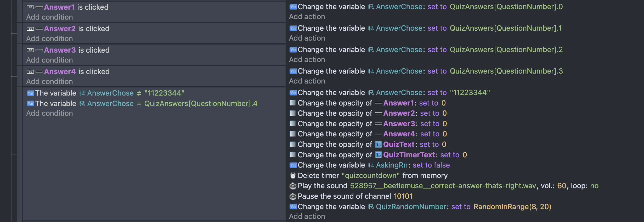The width and height of the screenshot is (644, 222).
Task: Add a condition below Answer2 is clicked
Action: [x=49, y=39]
